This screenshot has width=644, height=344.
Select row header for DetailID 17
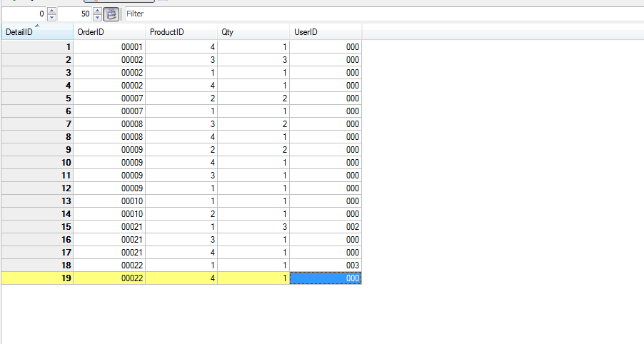click(37, 253)
